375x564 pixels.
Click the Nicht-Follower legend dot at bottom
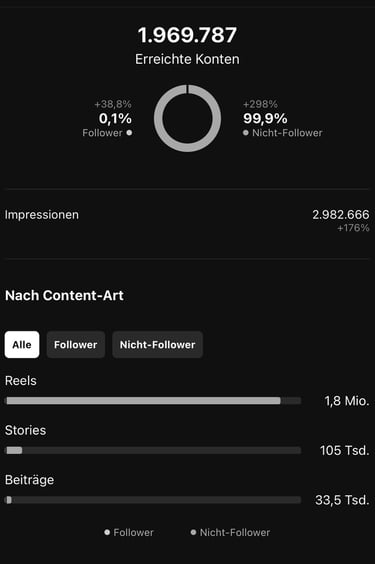193,532
